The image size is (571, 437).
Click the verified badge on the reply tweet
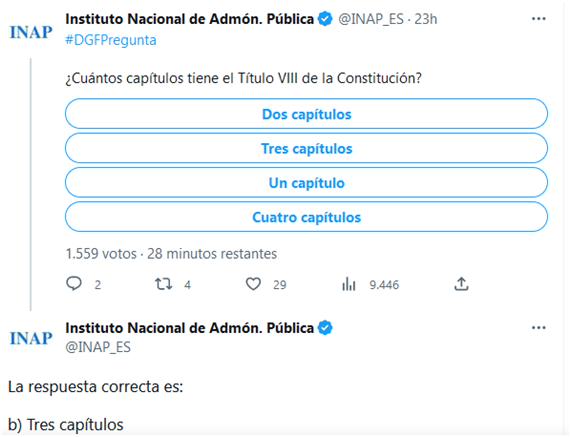tap(325, 328)
